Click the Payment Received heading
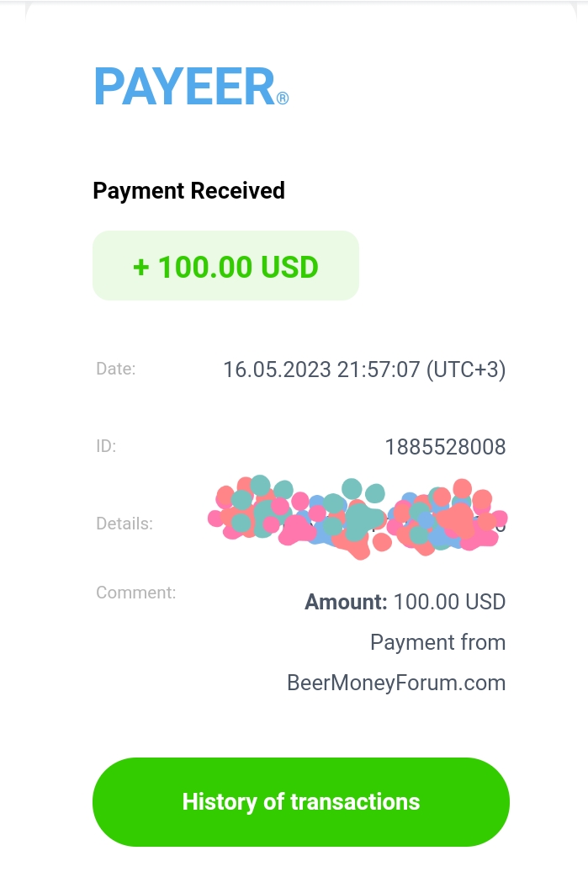Screen dimensions: 588x872 point(188,191)
